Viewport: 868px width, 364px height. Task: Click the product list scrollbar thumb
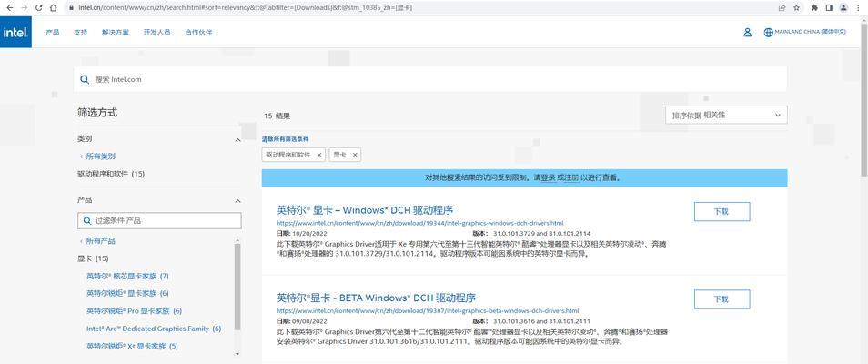(x=237, y=287)
